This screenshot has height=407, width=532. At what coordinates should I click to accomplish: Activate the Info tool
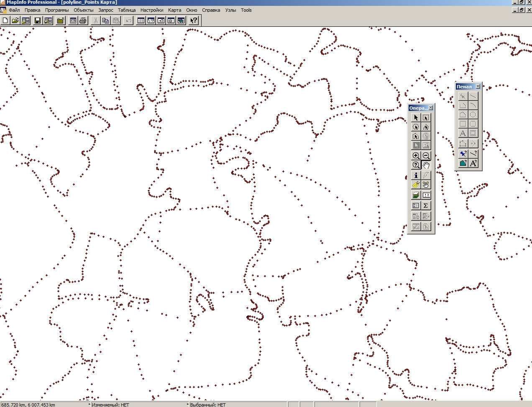tap(416, 175)
